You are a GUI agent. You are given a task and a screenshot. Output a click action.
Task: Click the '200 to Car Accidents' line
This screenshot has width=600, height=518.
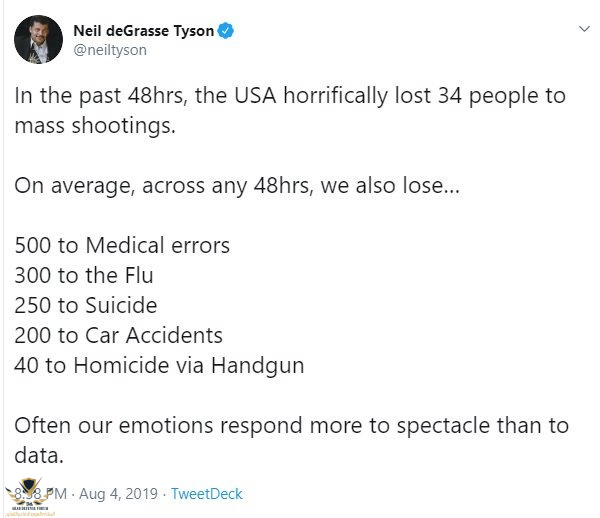pos(118,335)
